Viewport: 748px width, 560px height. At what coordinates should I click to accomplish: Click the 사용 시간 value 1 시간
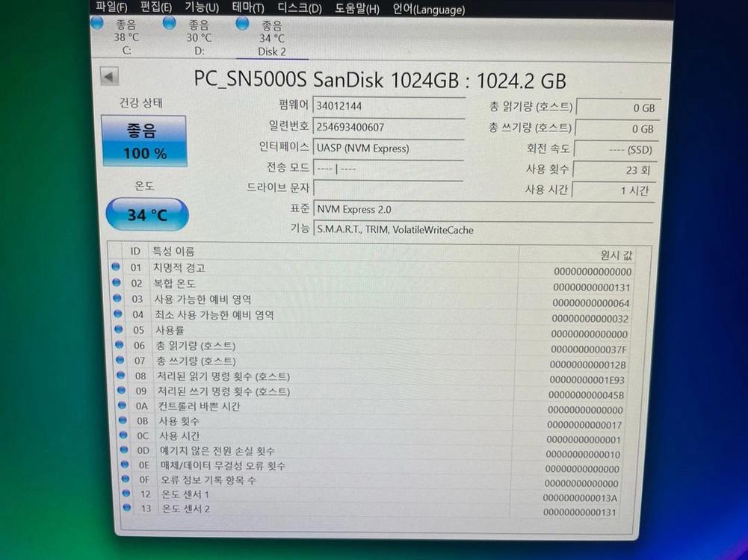613,190
